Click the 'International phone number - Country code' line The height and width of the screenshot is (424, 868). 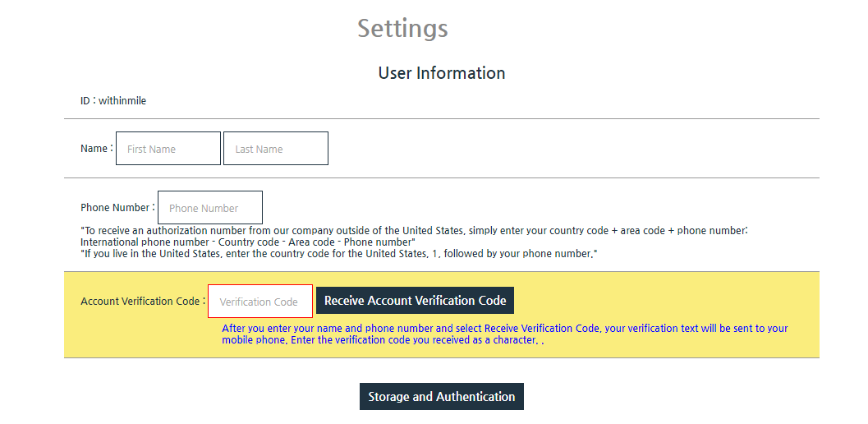(248, 242)
